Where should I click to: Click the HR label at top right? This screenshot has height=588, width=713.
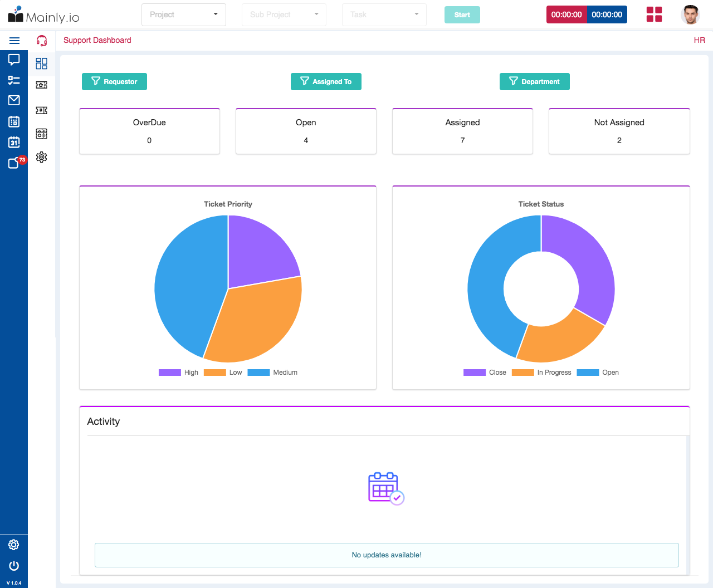[700, 40]
